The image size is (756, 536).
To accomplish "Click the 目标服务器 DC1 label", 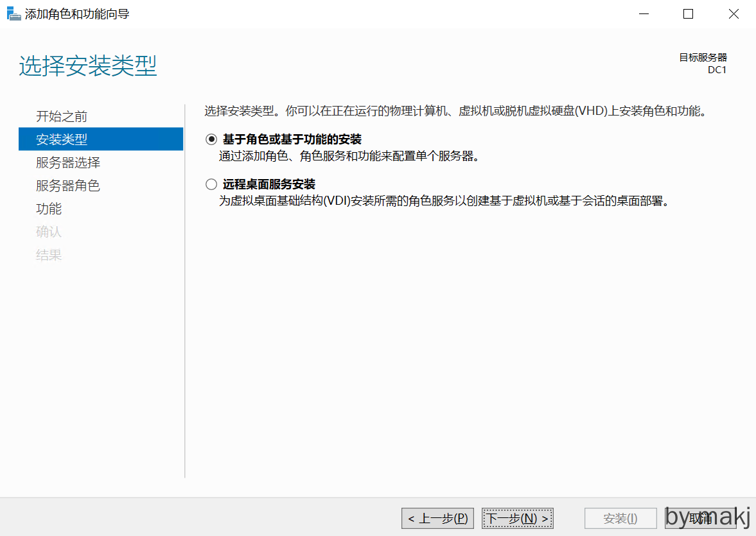I will tap(704, 63).
